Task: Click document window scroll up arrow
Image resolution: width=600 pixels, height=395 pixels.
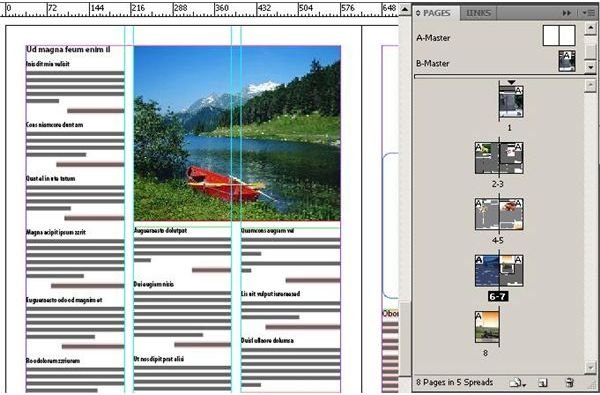Action: [x=405, y=8]
